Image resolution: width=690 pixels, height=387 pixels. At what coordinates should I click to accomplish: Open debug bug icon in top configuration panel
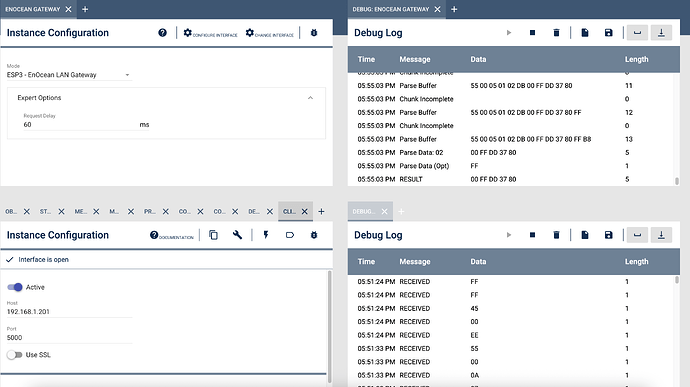click(x=314, y=33)
